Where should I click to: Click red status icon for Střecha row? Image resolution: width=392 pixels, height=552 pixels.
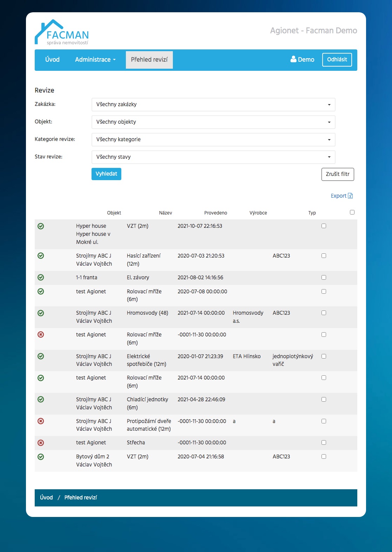(x=41, y=443)
